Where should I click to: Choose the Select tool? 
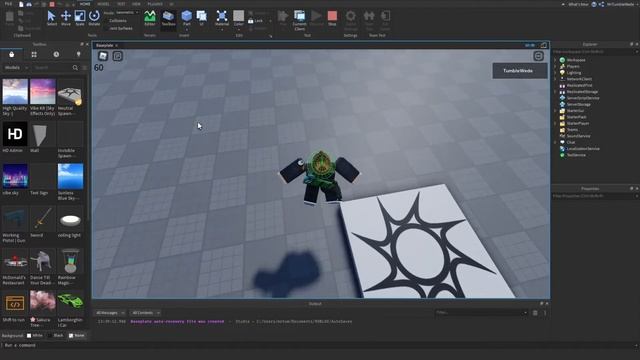coord(51,18)
